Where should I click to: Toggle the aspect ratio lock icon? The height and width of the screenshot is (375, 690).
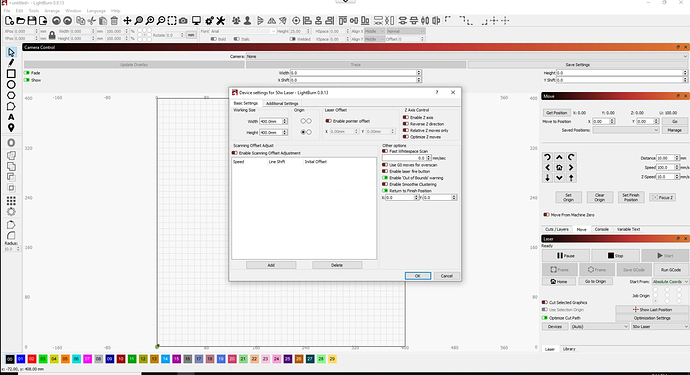(52, 35)
